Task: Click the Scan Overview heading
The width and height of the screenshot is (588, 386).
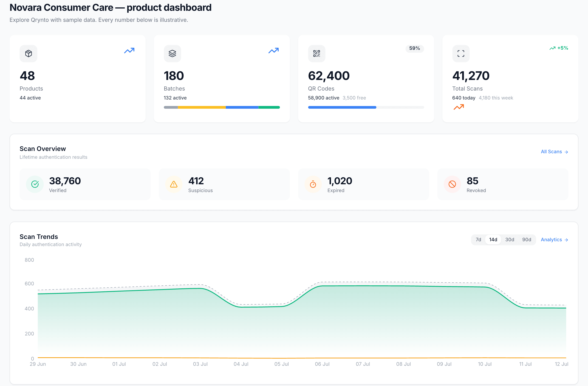Action: point(43,149)
